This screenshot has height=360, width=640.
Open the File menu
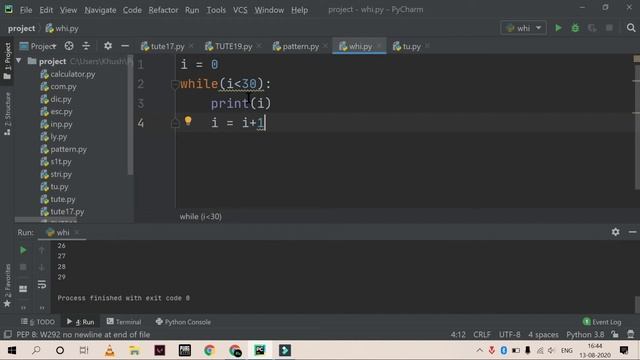pyautogui.click(x=26, y=10)
